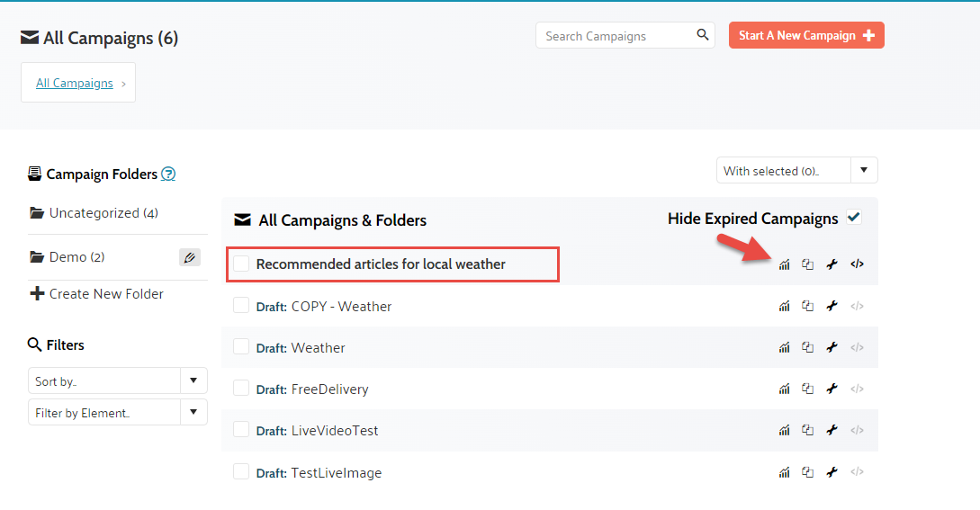Click Start A New Campaign button
The width and height of the screenshot is (980, 510).
click(x=805, y=36)
